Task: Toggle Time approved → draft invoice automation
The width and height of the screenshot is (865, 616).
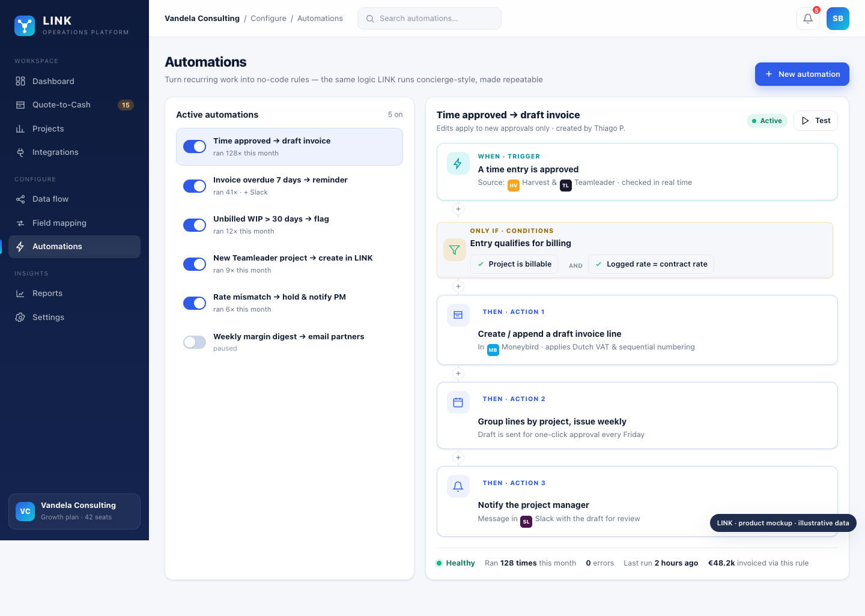Action: point(195,146)
